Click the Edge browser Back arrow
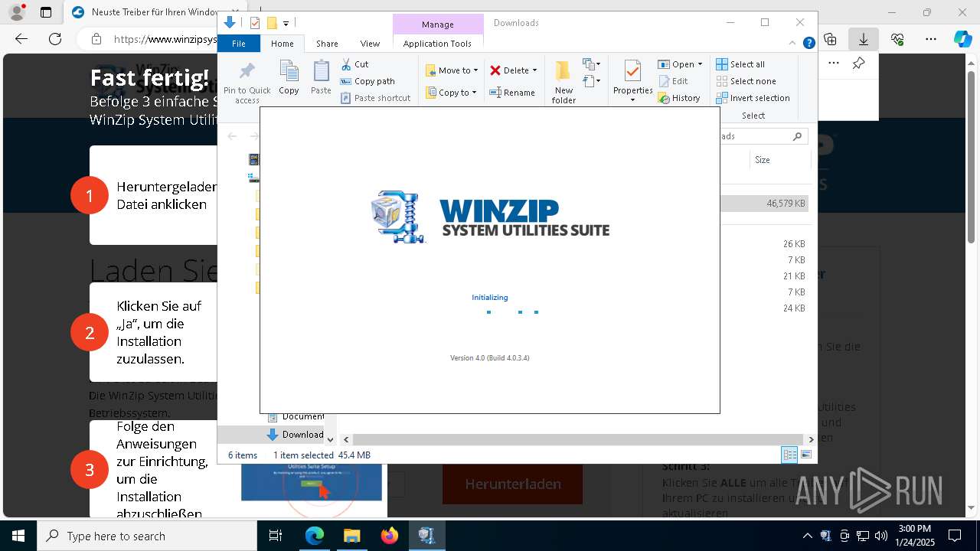This screenshot has height=551, width=980. click(x=21, y=39)
